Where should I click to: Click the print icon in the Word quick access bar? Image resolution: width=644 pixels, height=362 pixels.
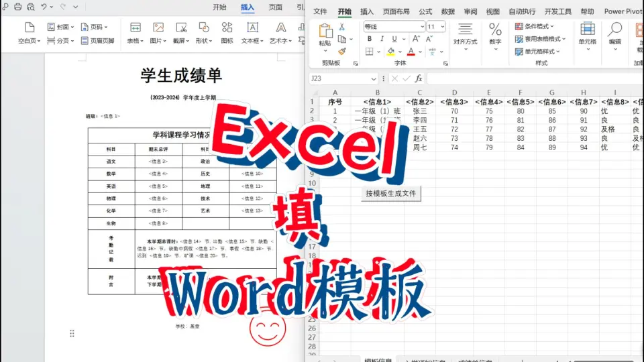[17, 7]
